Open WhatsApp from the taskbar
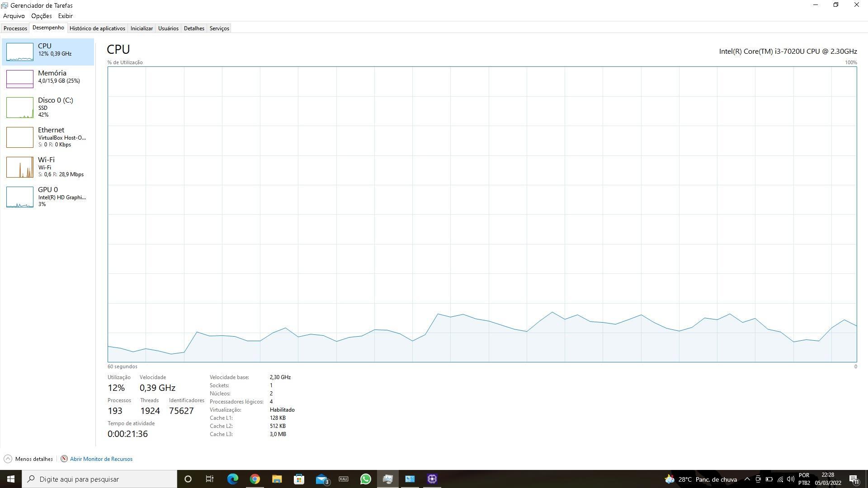This screenshot has width=868, height=488. 366,479
